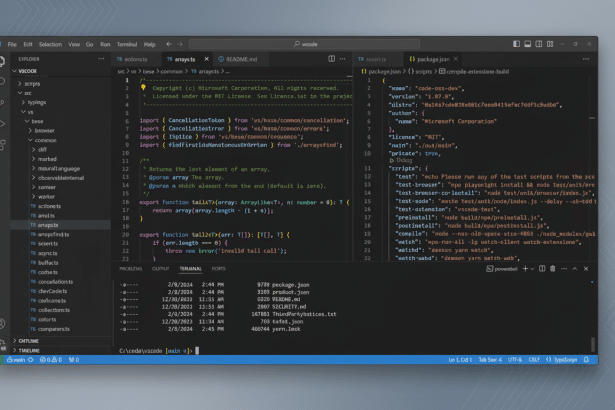Screen dimensions: 615x410
Task: Click the command center search box
Action: click(304, 44)
